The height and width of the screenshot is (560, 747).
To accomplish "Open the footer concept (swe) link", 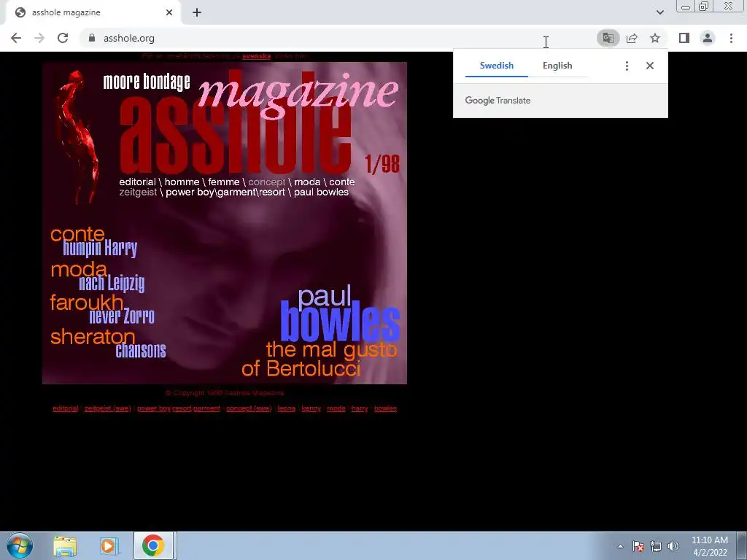I will click(249, 408).
